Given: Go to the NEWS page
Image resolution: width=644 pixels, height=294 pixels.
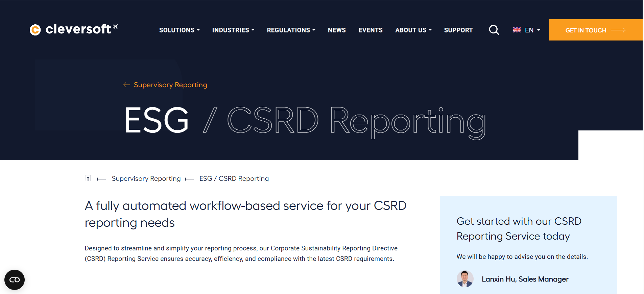Looking at the screenshot, I should click(x=337, y=30).
